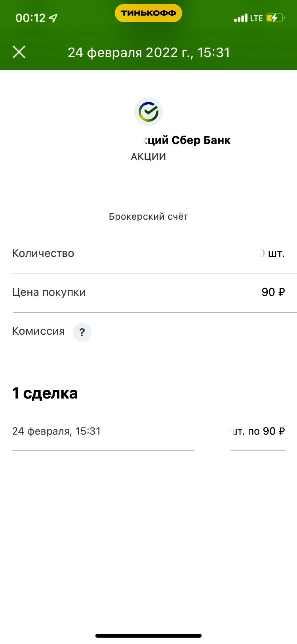297x644 pixels.
Task: Tap the Тинькофф yellow badge at top
Action: tap(148, 13)
